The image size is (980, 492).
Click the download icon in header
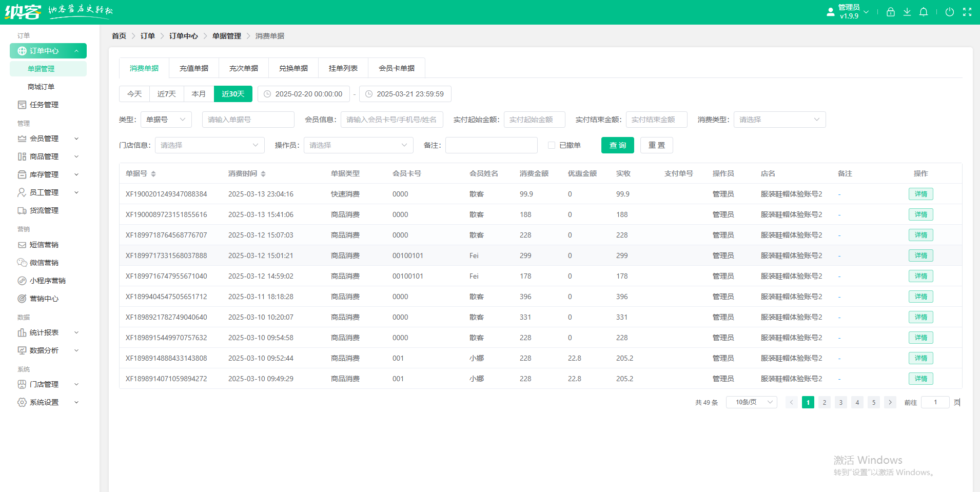tap(907, 12)
